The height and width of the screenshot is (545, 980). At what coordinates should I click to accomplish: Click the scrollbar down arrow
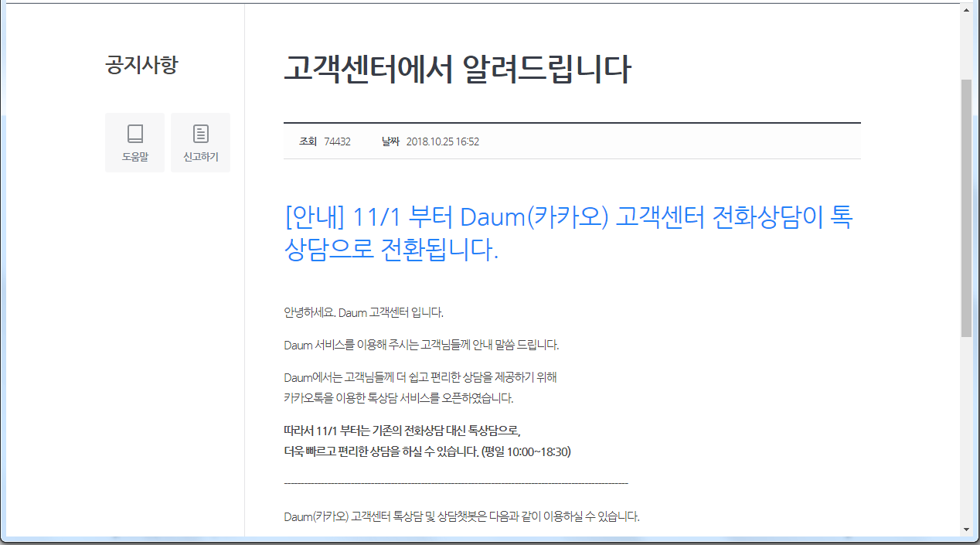[x=966, y=530]
